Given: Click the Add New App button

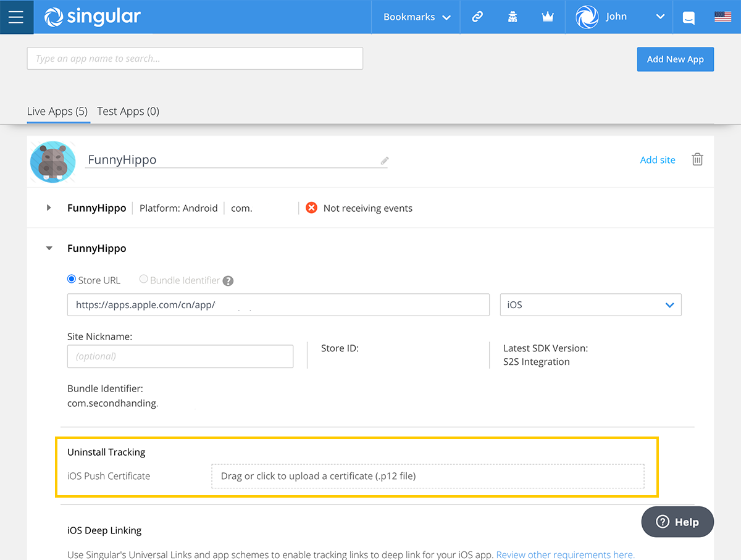Looking at the screenshot, I should point(676,59).
